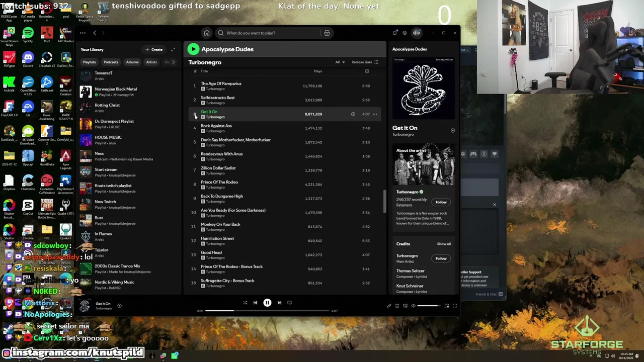Screen dimensions: 644x362
Task: Open Connect to a device icon
Action: tap(405, 306)
